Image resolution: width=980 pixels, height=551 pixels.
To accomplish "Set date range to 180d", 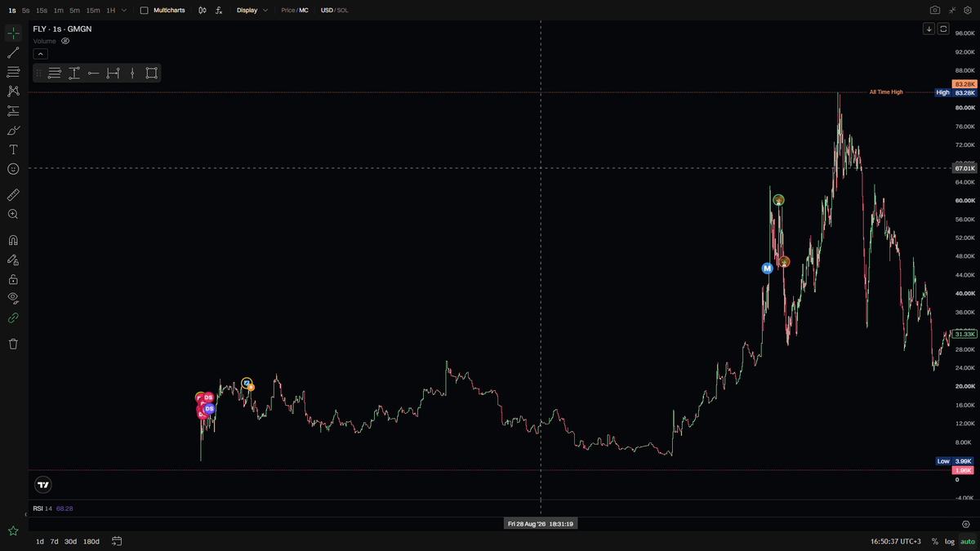I will tap(91, 541).
